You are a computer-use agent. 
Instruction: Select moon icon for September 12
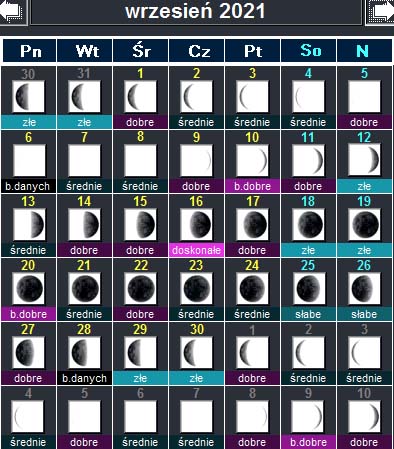pyautogui.click(x=364, y=161)
